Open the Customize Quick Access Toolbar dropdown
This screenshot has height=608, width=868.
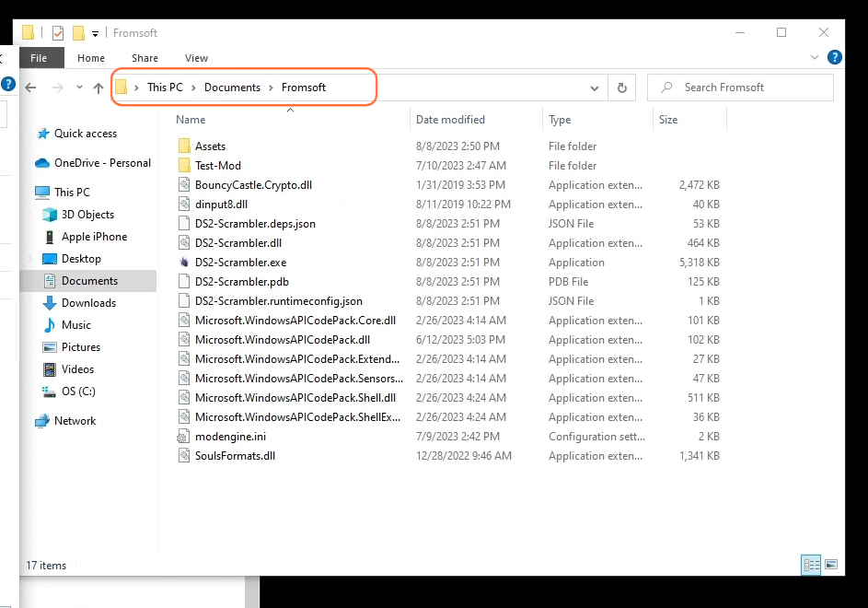(95, 34)
